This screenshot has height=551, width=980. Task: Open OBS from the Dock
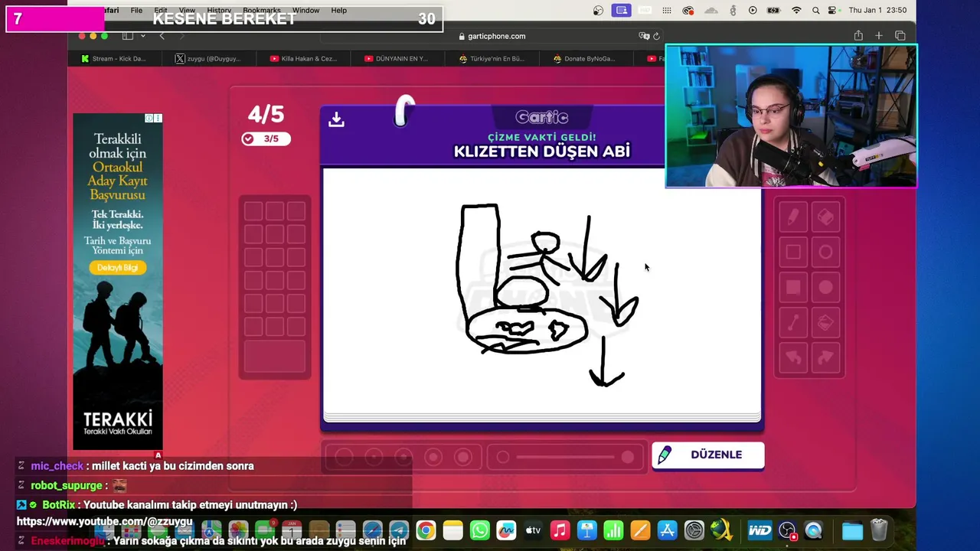point(787,530)
